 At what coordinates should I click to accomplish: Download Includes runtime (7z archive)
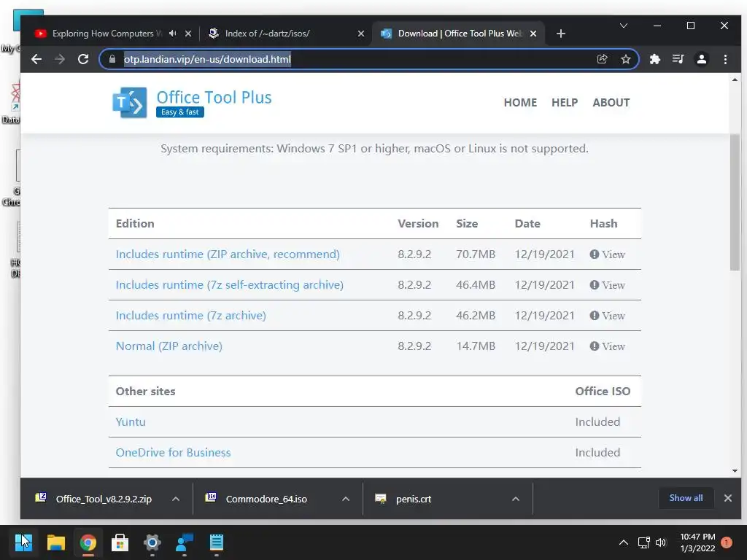click(190, 315)
